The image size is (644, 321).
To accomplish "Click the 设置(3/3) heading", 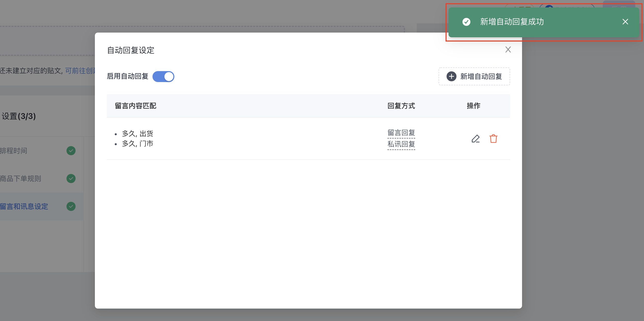I will click(x=19, y=116).
